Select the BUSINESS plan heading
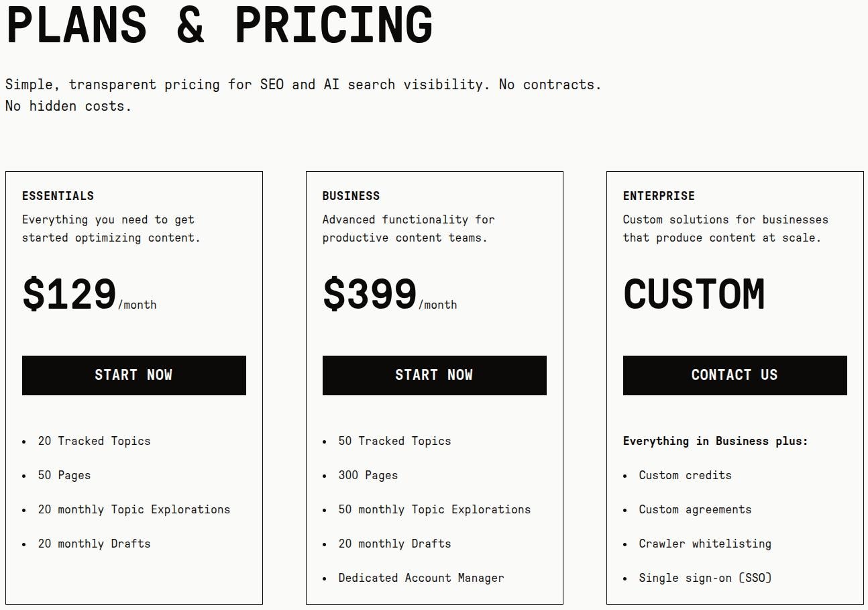Viewport: 868px width, 610px height. (351, 196)
